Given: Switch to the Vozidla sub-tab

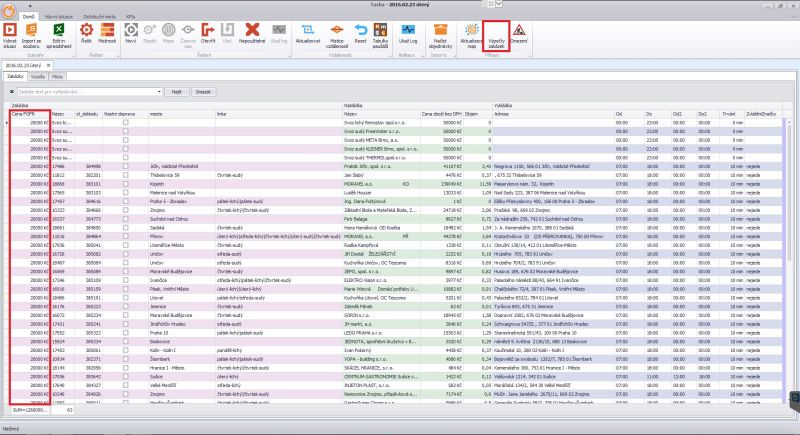Looking at the screenshot, I should pos(38,76).
